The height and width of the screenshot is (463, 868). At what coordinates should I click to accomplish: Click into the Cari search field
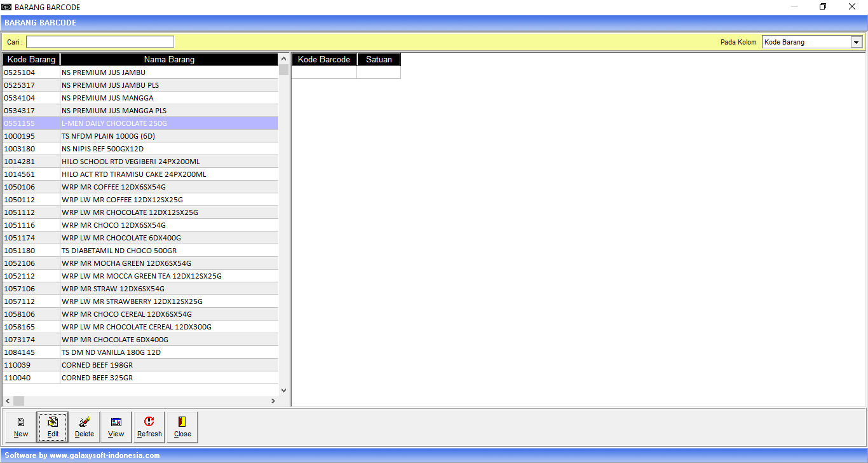click(x=100, y=42)
